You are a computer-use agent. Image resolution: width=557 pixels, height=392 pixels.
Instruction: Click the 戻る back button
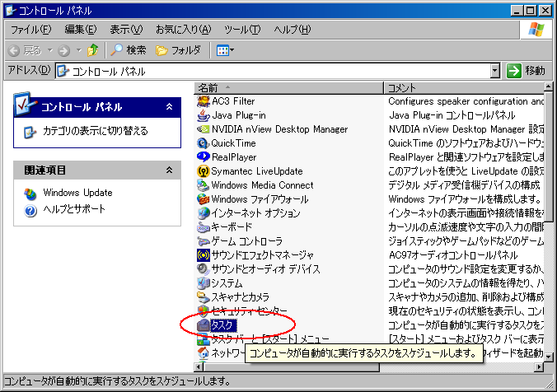coord(25,50)
